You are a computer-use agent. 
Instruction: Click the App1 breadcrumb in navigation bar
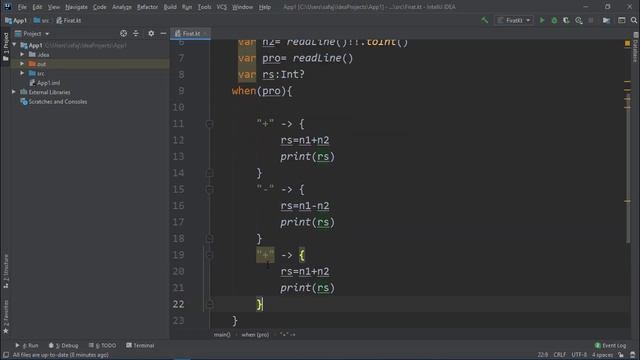(x=16, y=20)
